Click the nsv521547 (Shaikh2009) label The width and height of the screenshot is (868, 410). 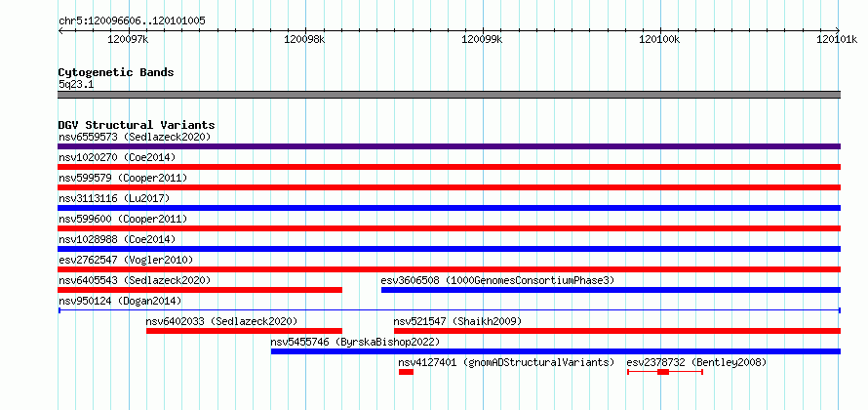point(457,321)
